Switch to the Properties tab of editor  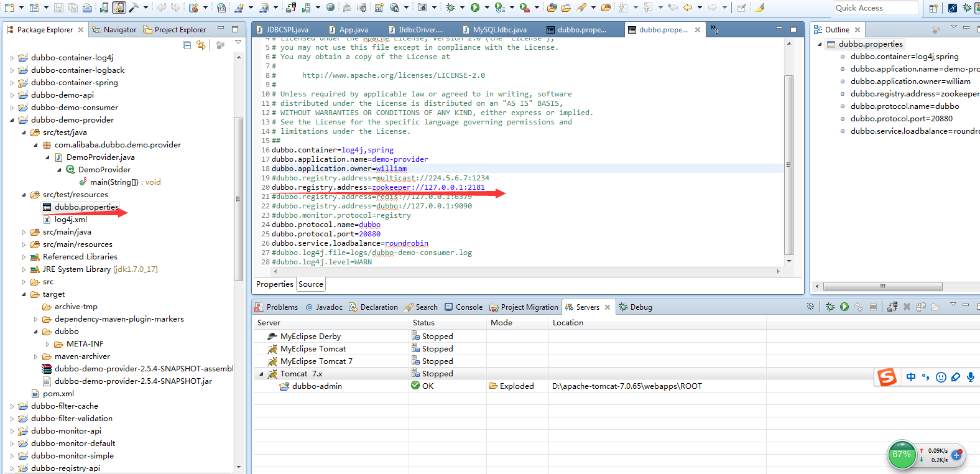(275, 284)
